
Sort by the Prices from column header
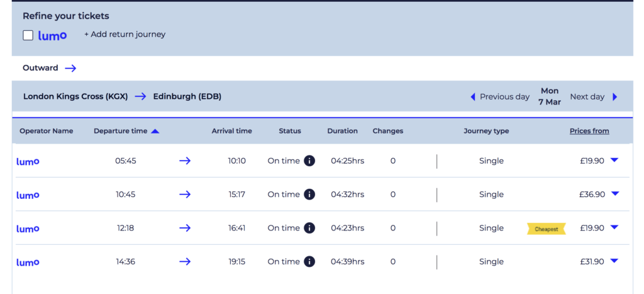589,131
